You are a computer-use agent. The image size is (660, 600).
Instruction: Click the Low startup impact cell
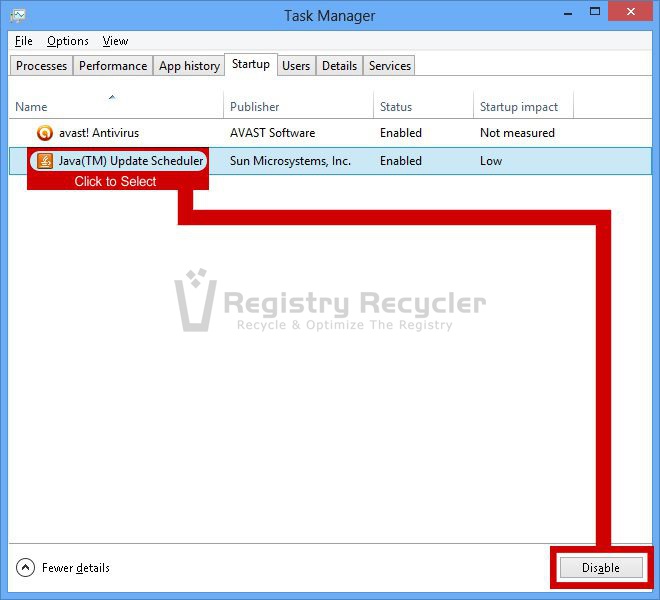(x=491, y=161)
